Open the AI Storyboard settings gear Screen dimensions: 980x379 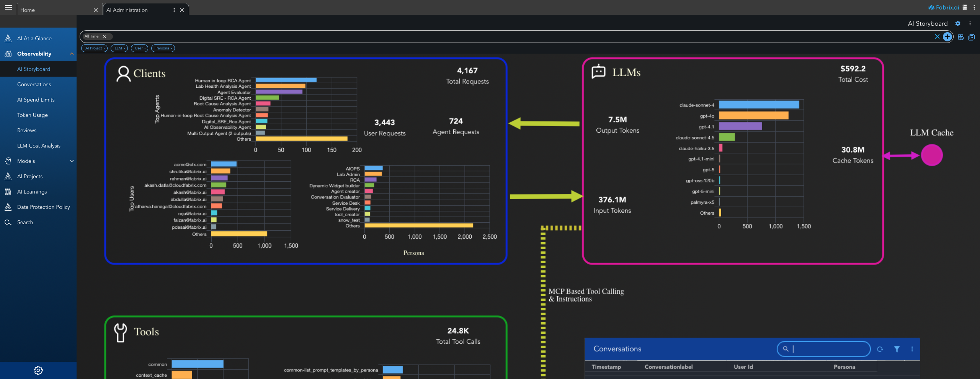click(958, 23)
